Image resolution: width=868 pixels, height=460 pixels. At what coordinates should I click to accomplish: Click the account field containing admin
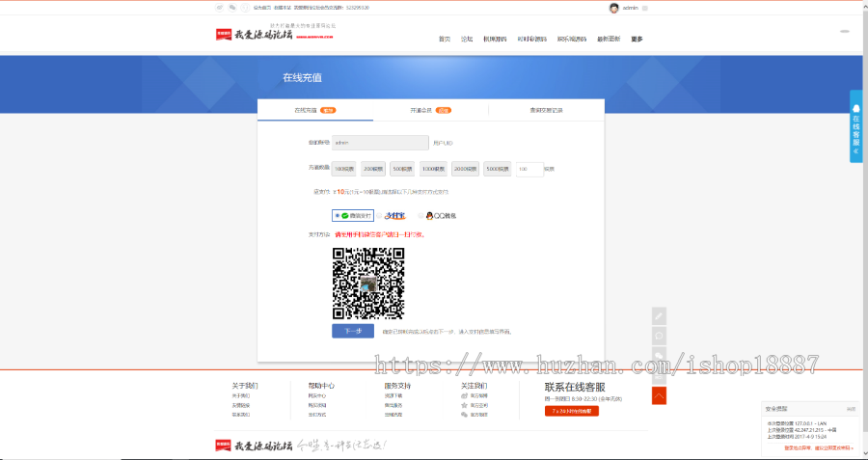380,143
